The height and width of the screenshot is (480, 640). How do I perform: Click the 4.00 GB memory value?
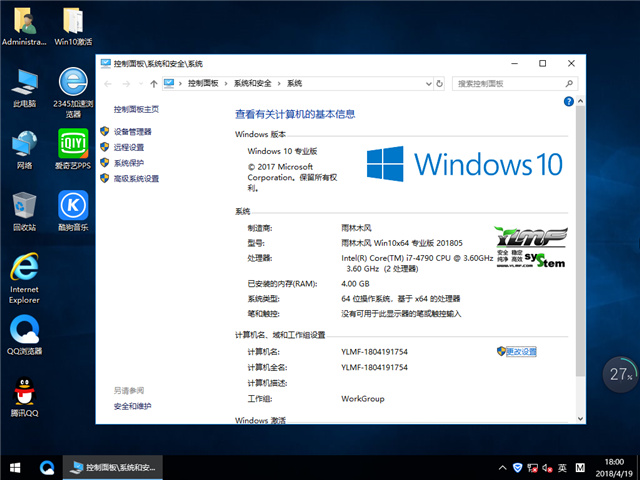coord(355,284)
